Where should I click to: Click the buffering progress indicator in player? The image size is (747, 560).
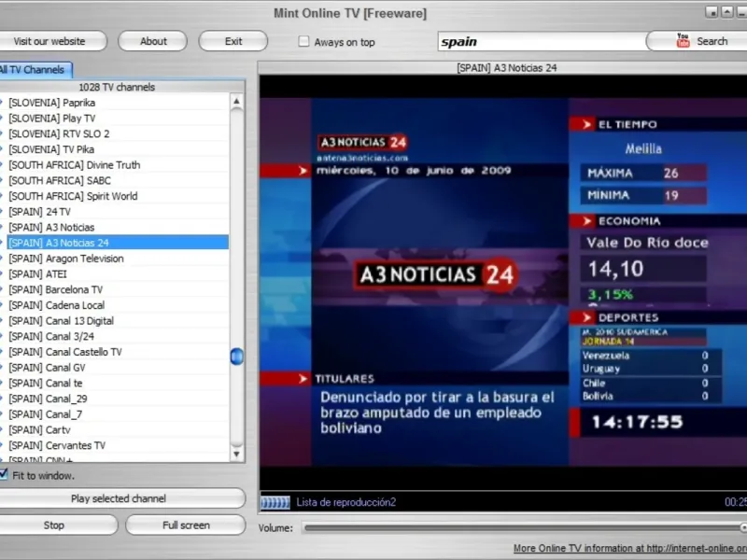tap(275, 502)
